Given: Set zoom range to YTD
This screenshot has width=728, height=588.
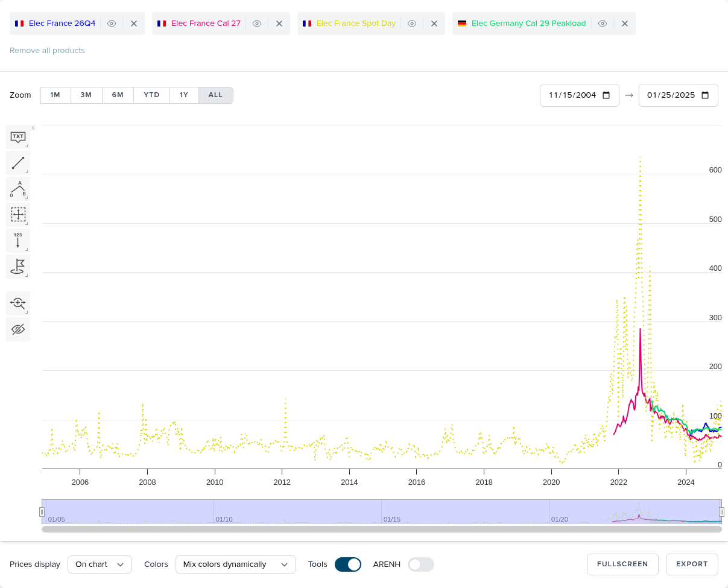Looking at the screenshot, I should 151,95.
